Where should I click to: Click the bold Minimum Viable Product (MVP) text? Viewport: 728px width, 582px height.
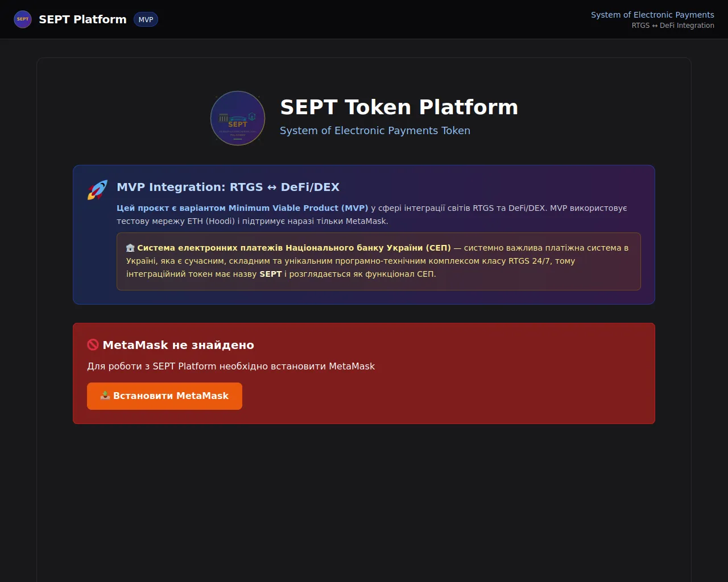(x=298, y=208)
